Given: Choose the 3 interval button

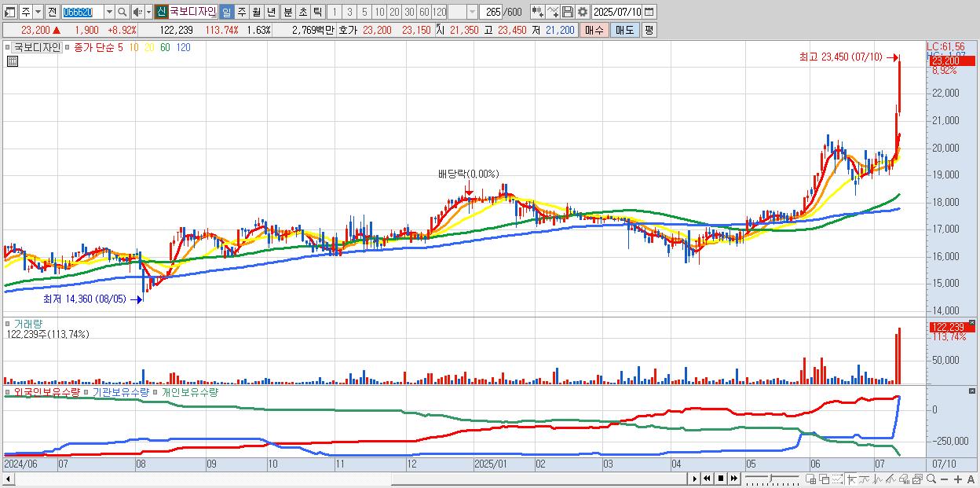Looking at the screenshot, I should [x=349, y=12].
